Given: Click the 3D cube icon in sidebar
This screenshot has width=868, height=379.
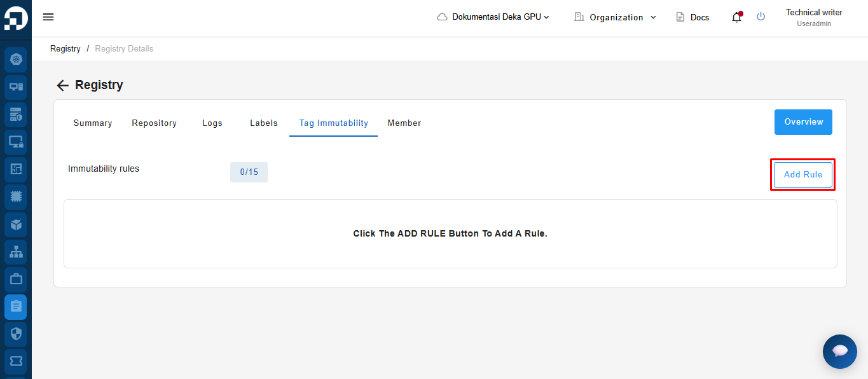Looking at the screenshot, I should click(x=16, y=224).
